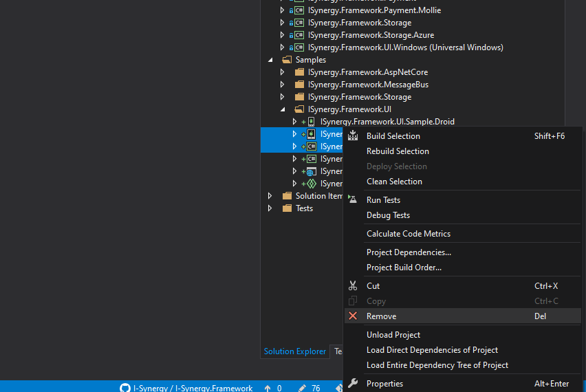Click the Properties wrench icon
The image size is (586, 392).
[353, 384]
